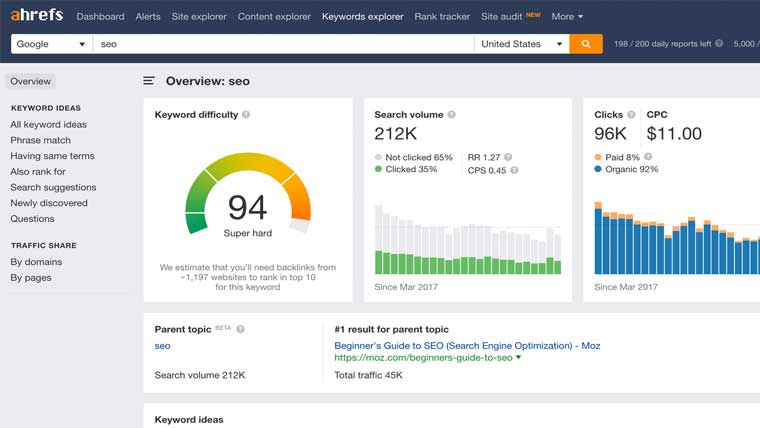
Task: Go to Content explorer
Action: click(274, 16)
